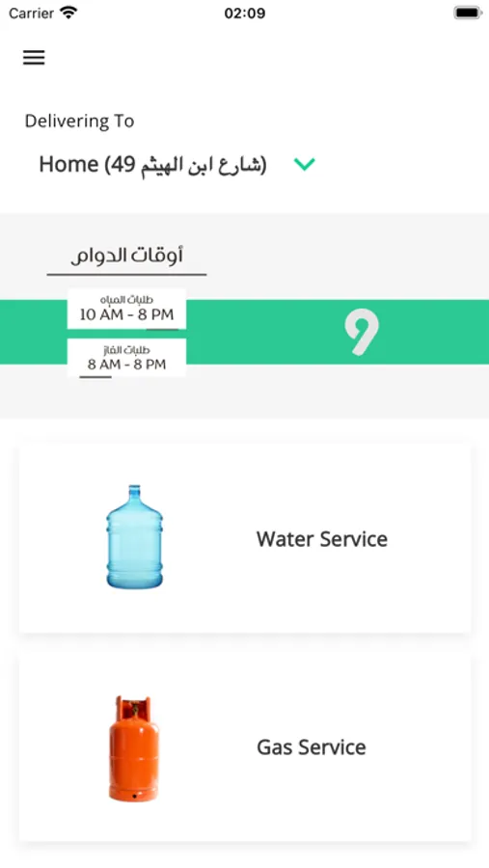The width and height of the screenshot is (489, 868).
Task: Tap the working hours Arabic heading
Action: click(126, 256)
